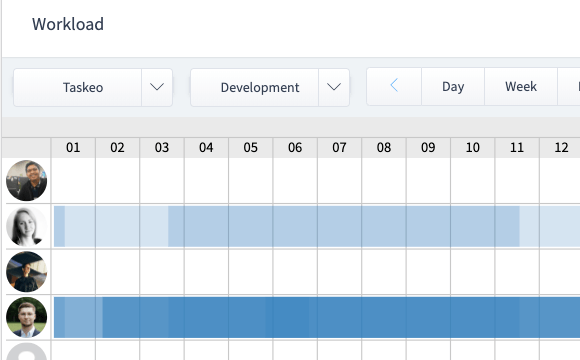580x360 pixels.
Task: Click the day 06 column header
Action: (295, 148)
